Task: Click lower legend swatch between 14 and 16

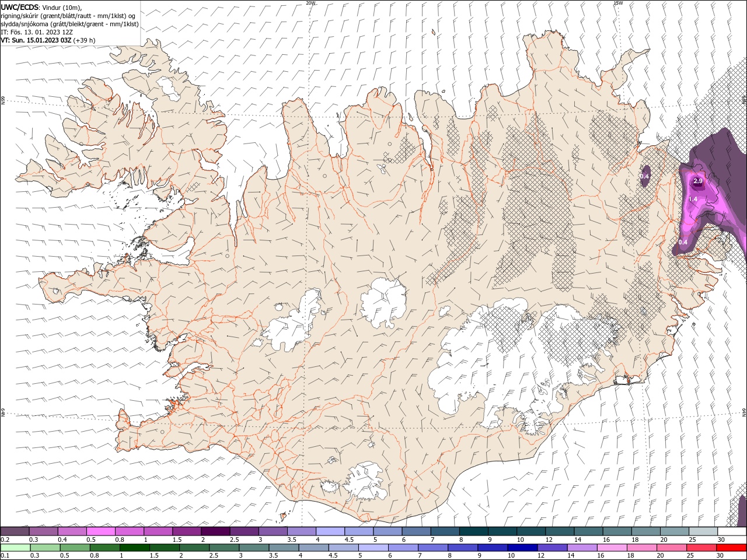Action: (582, 548)
